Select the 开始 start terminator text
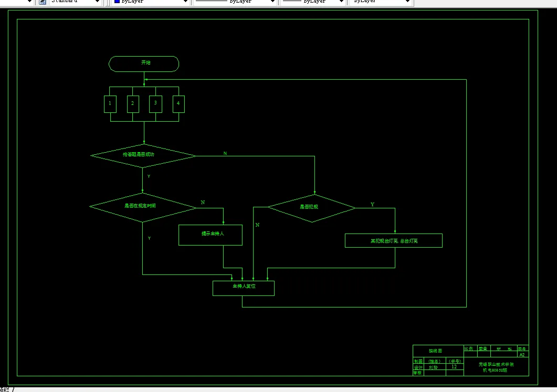This screenshot has width=557, height=392. point(145,62)
